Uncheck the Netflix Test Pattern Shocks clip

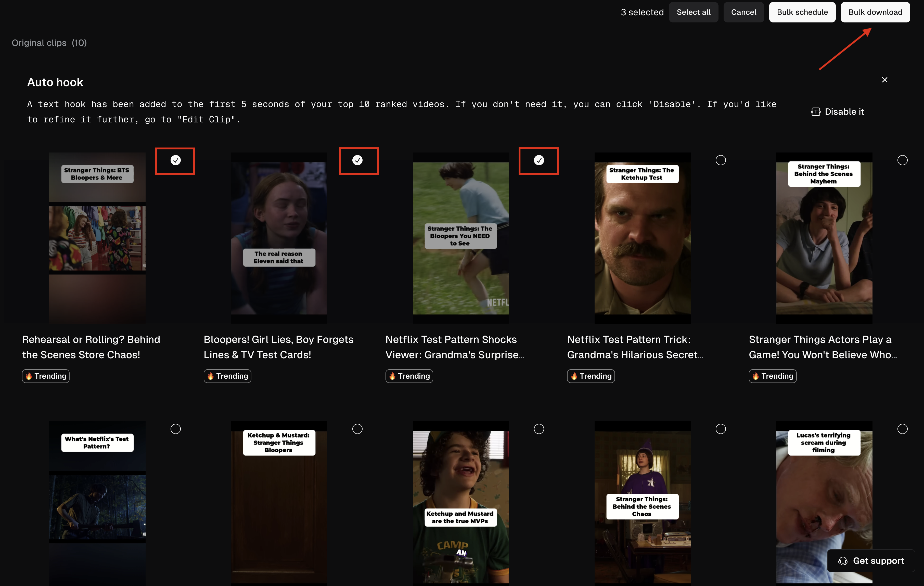[x=539, y=160]
